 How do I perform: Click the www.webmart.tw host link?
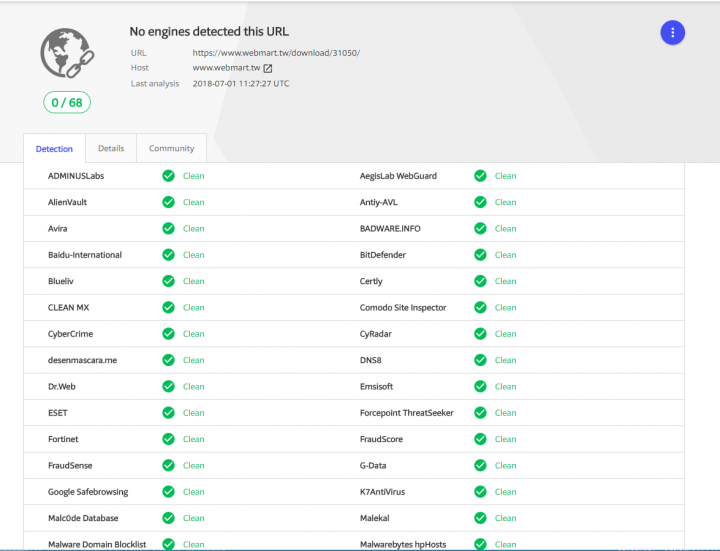click(226, 68)
